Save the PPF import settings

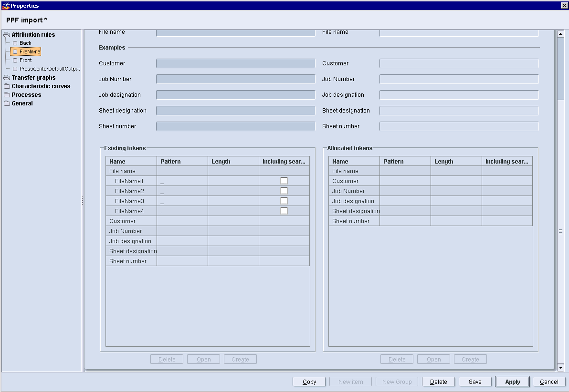tap(475, 382)
